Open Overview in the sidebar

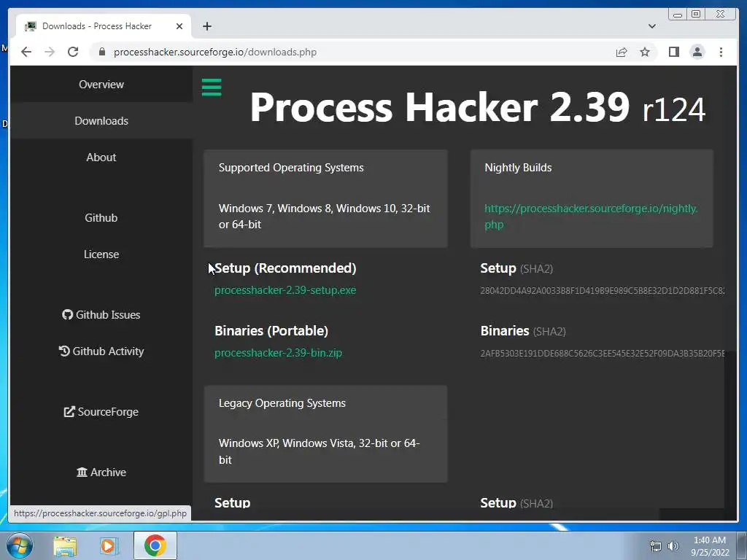coord(101,85)
